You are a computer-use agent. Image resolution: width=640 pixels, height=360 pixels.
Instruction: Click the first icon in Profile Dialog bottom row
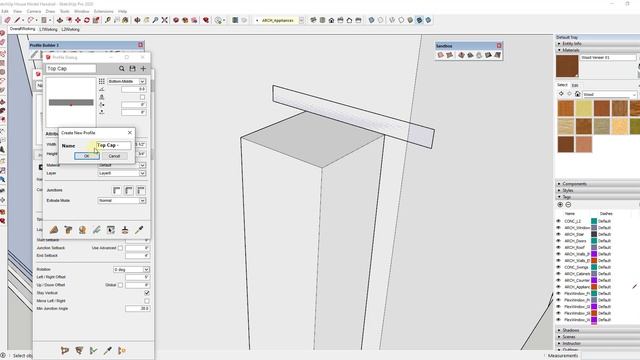point(54,230)
